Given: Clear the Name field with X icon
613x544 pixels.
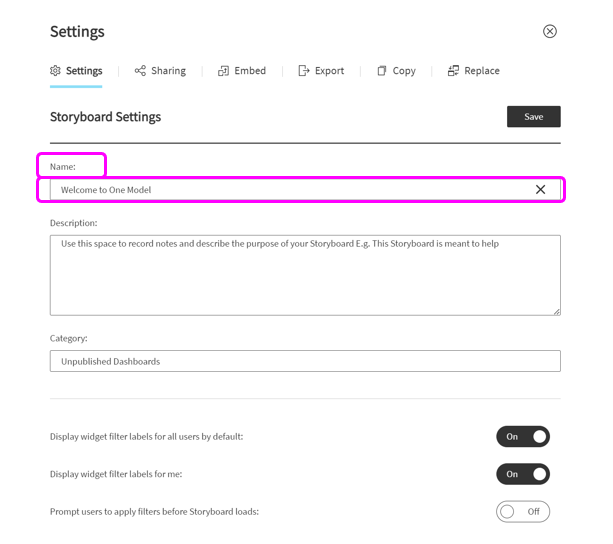Looking at the screenshot, I should tap(540, 190).
